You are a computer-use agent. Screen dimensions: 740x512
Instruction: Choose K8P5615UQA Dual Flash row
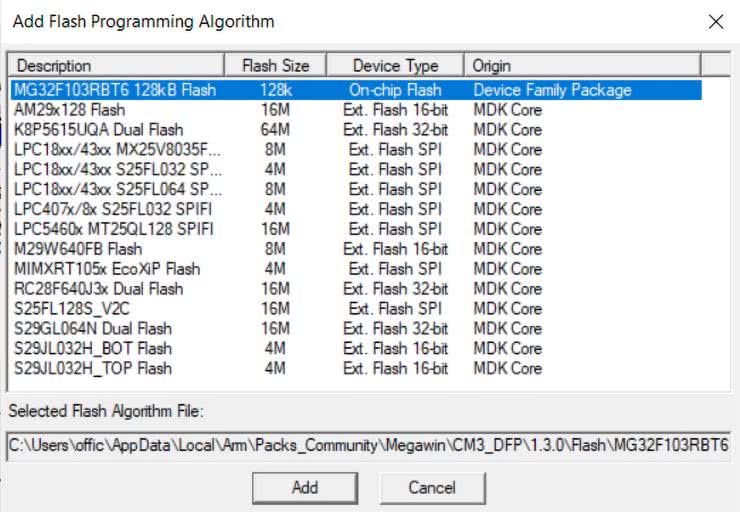point(98,130)
